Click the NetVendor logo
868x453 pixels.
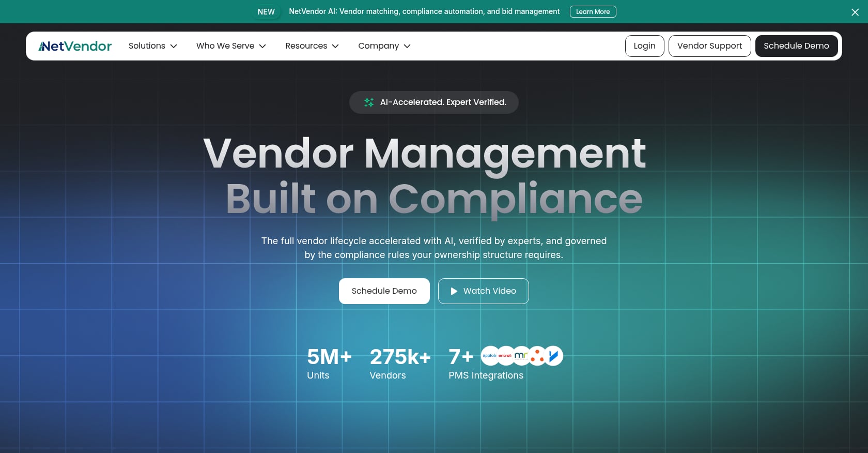pyautogui.click(x=75, y=46)
